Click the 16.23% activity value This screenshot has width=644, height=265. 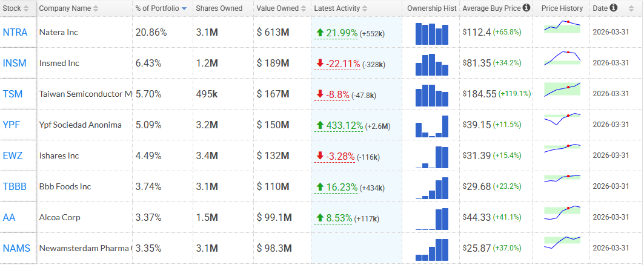tap(342, 188)
